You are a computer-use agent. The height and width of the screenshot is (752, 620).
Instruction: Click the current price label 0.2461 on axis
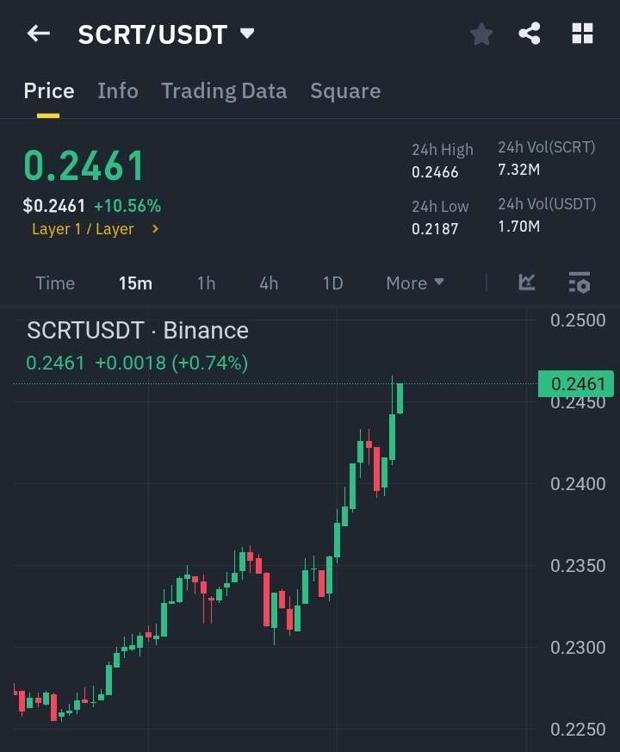(x=577, y=383)
